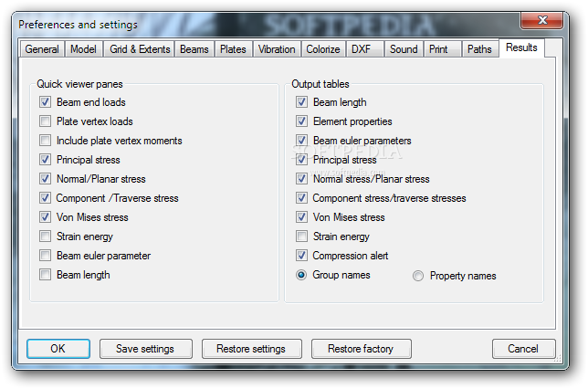This screenshot has width=588, height=389.
Task: Cancel the preferences dialog
Action: pyautogui.click(x=523, y=349)
